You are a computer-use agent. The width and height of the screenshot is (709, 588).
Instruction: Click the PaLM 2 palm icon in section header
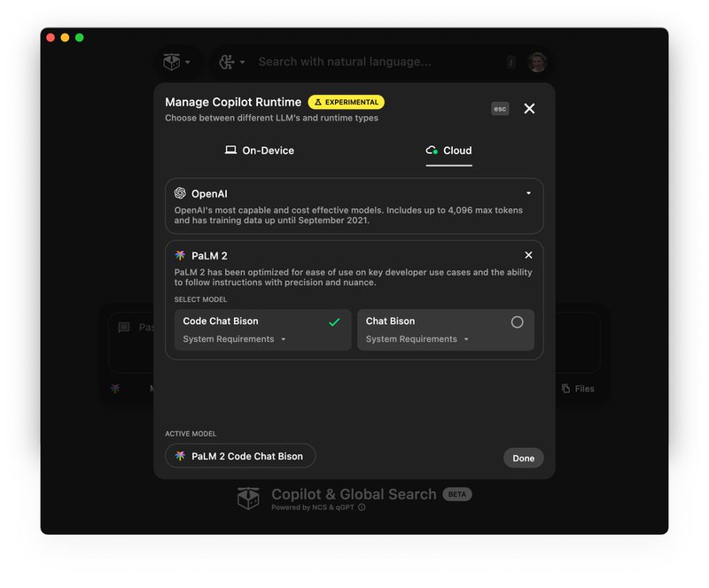pyautogui.click(x=180, y=255)
